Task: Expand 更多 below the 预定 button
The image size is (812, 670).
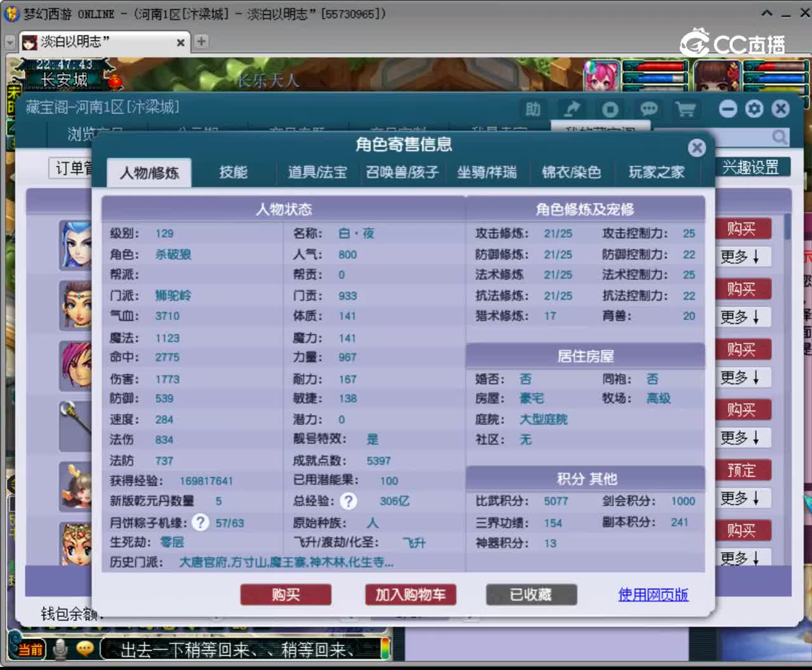Action: click(x=742, y=498)
